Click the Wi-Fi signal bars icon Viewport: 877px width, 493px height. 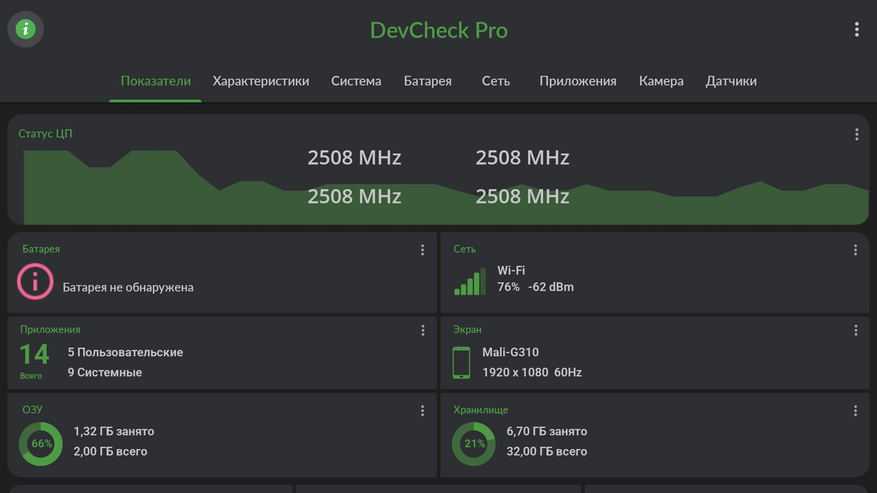469,281
